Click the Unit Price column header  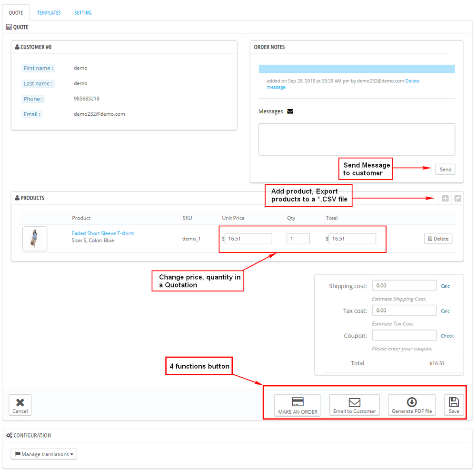point(233,218)
